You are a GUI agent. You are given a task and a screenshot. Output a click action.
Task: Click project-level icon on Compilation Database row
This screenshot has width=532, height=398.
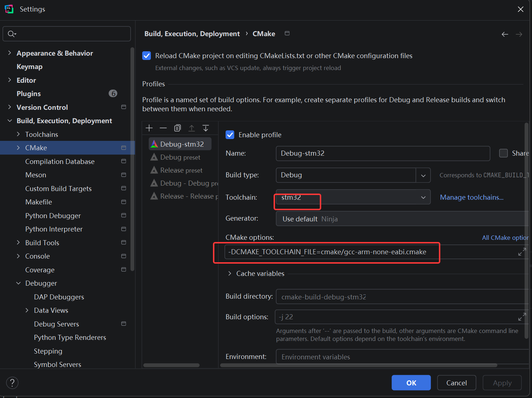(123, 161)
